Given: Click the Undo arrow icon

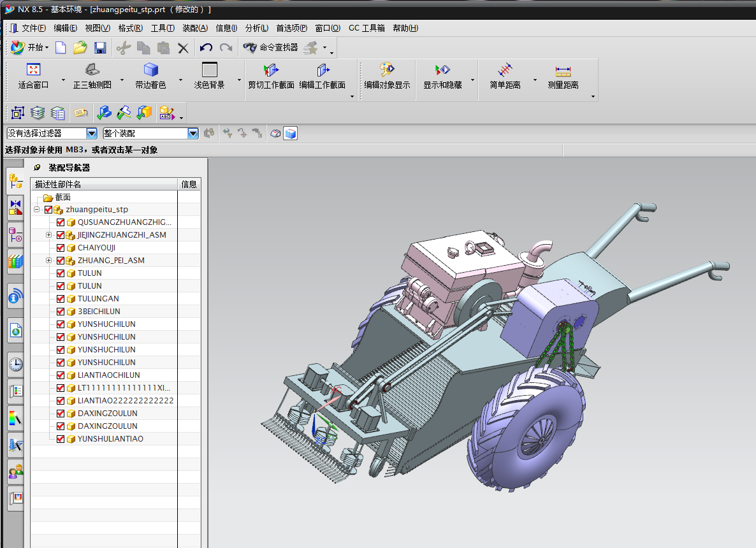Looking at the screenshot, I should pos(206,48).
